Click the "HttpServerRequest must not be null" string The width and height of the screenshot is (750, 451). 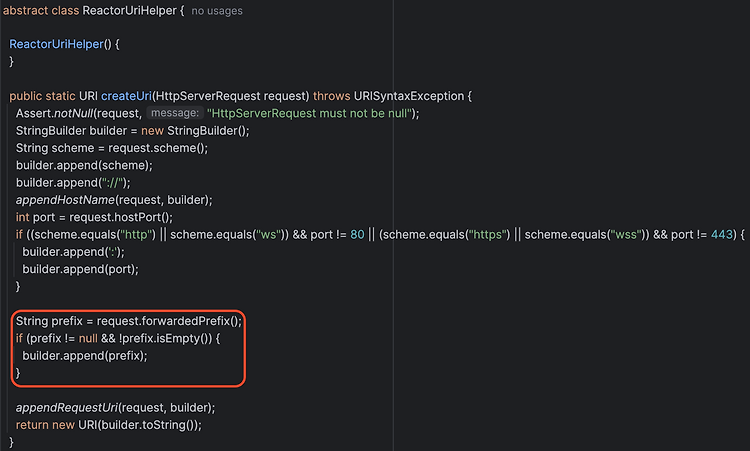pos(309,113)
